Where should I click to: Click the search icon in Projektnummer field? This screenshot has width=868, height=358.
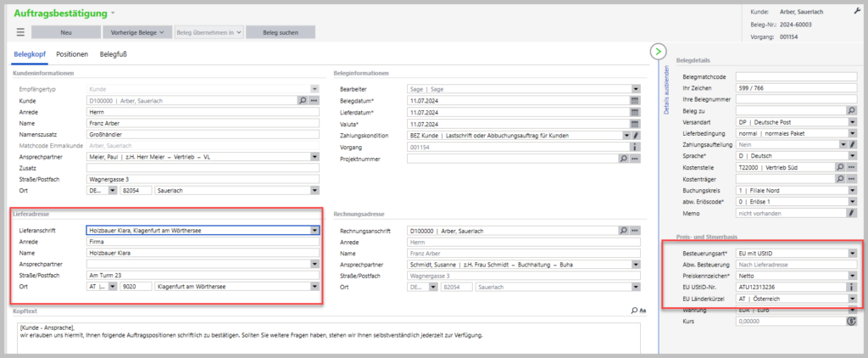624,159
